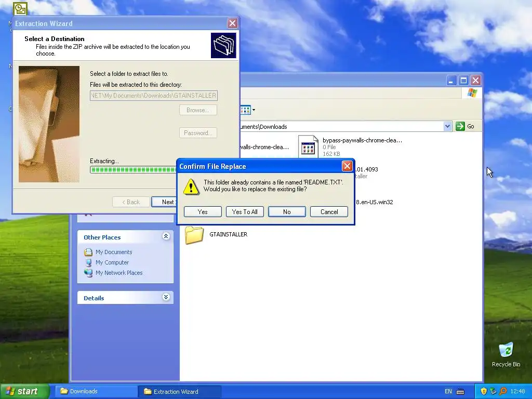Click the green extraction progress bar

[133, 170]
